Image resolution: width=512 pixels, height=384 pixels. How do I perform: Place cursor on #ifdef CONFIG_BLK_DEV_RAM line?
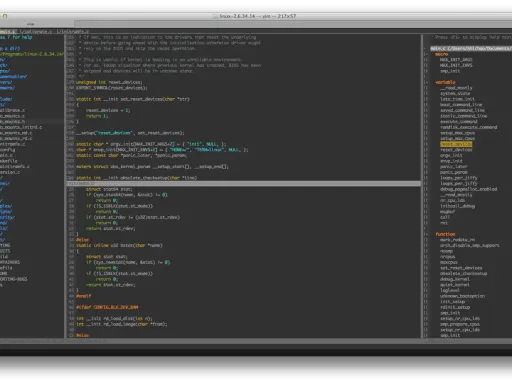click(x=107, y=307)
